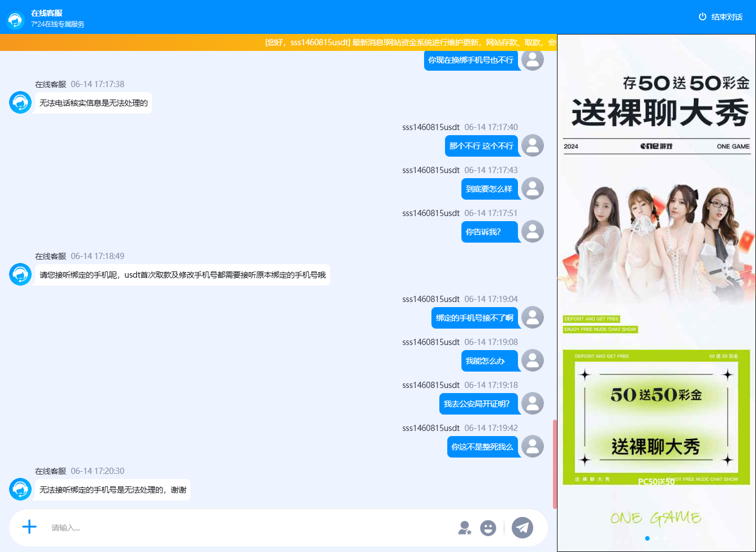The width and height of the screenshot is (756, 552).
Task: Click agent avatar next to 17:18:49 message
Action: point(20,274)
